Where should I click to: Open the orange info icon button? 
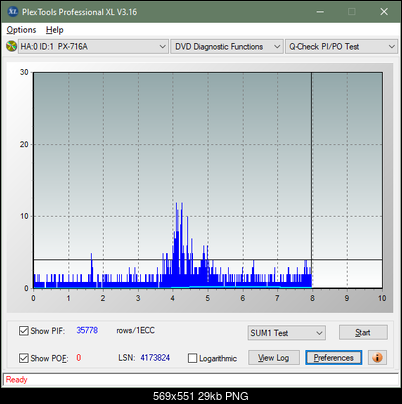(x=377, y=358)
